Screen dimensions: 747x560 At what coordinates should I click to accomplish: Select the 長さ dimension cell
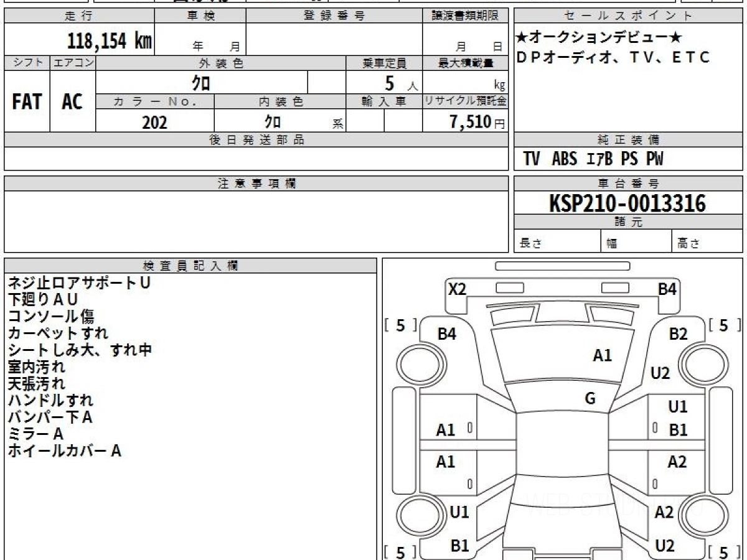point(558,241)
